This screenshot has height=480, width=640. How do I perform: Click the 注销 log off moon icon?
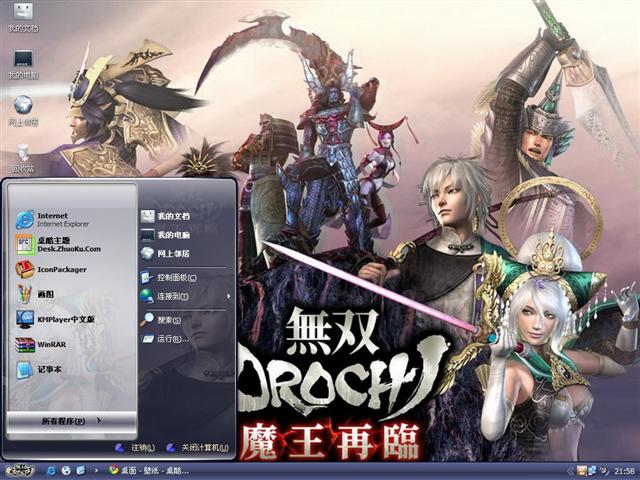click(120, 448)
